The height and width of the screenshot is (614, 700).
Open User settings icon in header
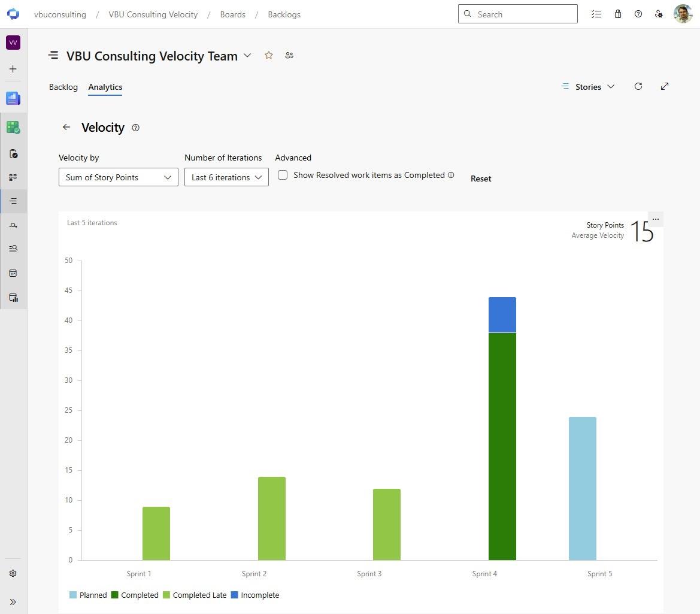coord(659,14)
